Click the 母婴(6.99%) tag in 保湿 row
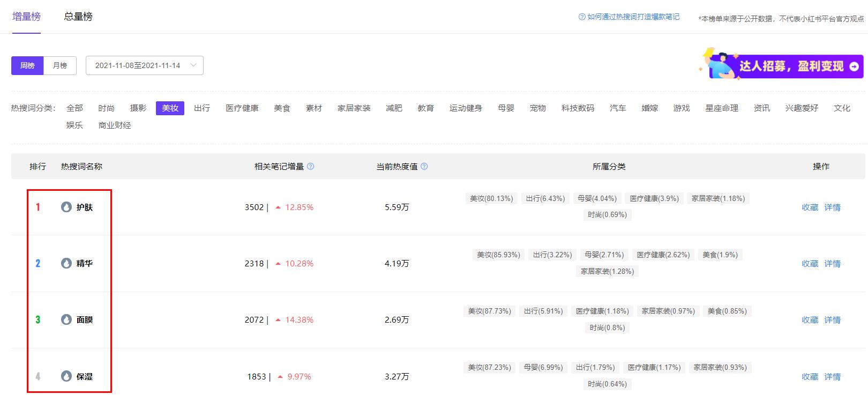 pyautogui.click(x=543, y=367)
